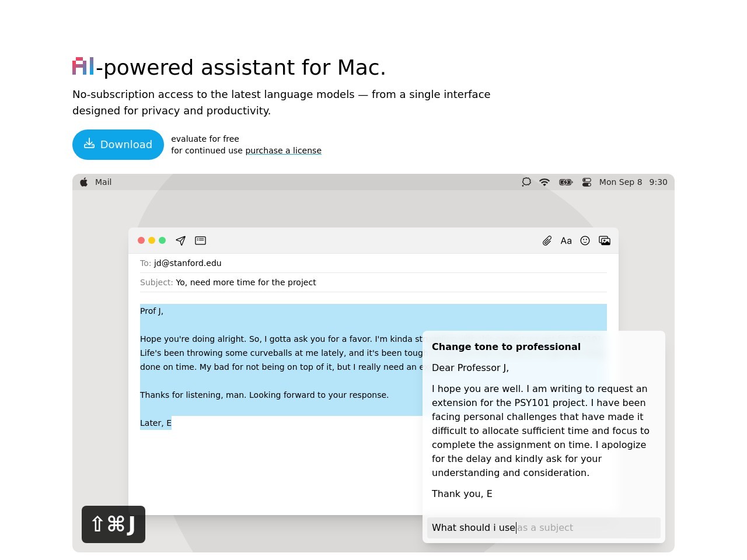Viewport: 747px width, 560px height.
Task: Click the photo browser icon
Action: click(605, 240)
